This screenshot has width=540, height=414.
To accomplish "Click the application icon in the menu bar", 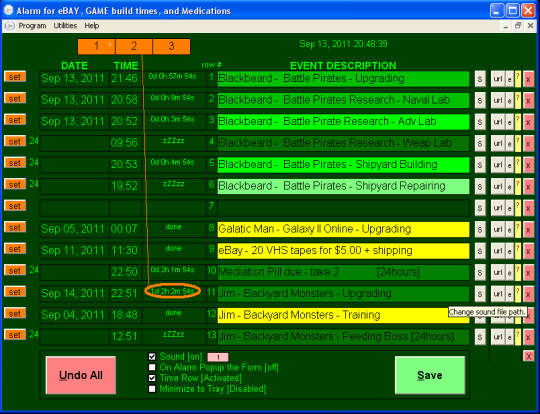I will pos(10,26).
